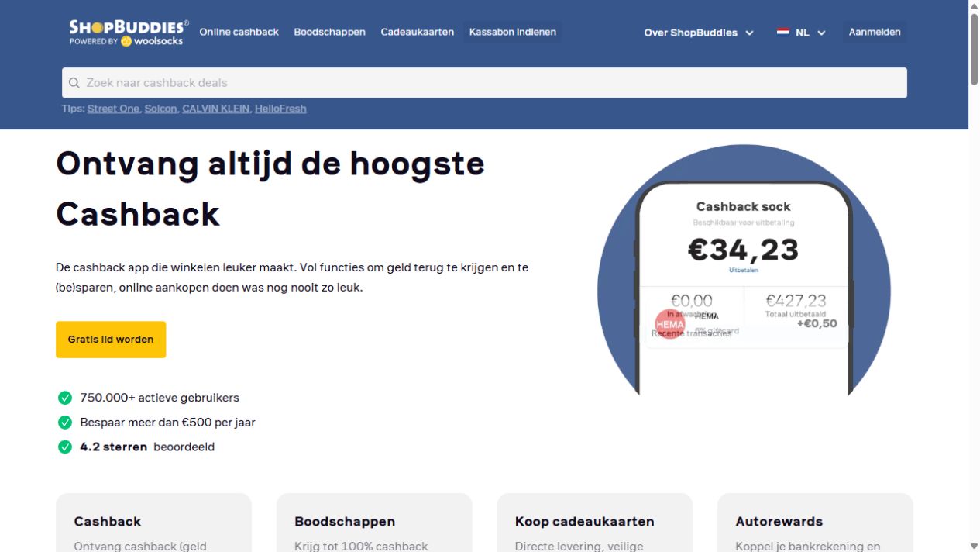Open the Koop cadeaukaarten card
Screen dimensions: 980x552
pos(595,523)
